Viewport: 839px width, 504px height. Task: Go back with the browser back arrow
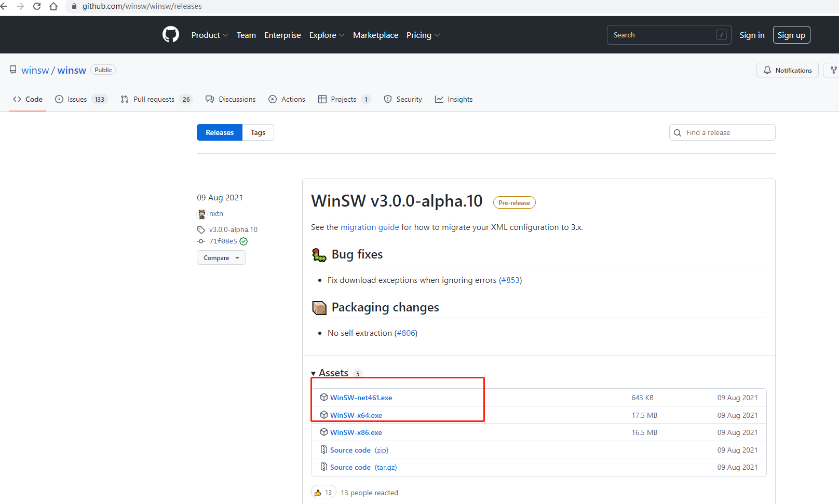[x=4, y=6]
